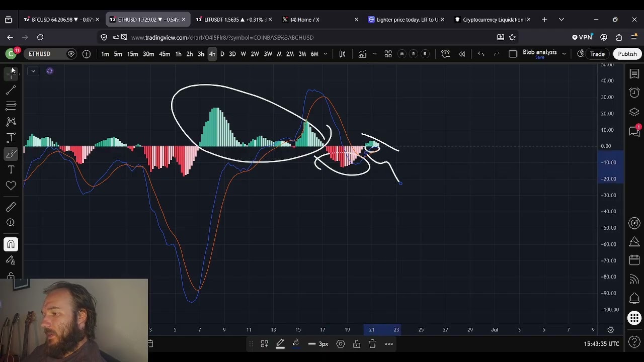Screen dimensions: 644x362
Task: Open the calendar panel in right sidebar
Action: coord(634,260)
